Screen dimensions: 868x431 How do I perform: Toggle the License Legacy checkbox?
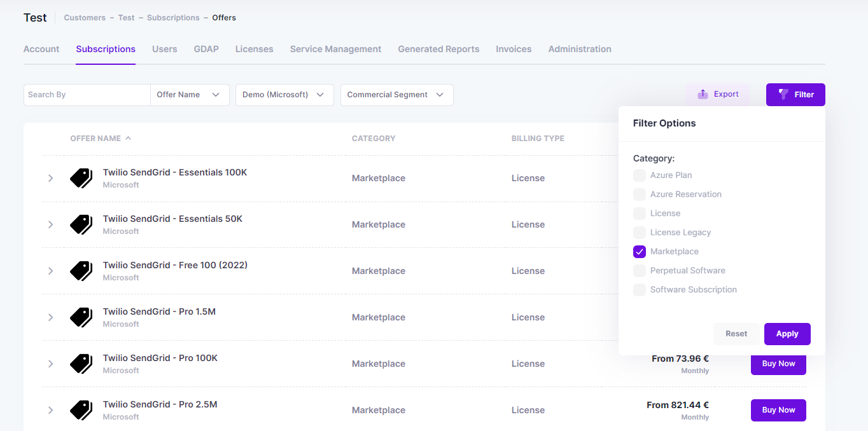(x=640, y=232)
